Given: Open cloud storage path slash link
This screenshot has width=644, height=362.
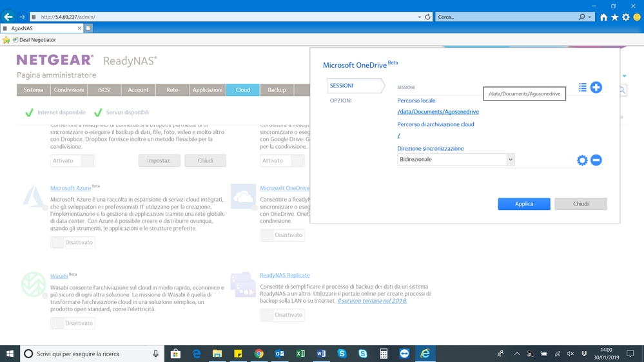Looking at the screenshot, I should pyautogui.click(x=399, y=135).
